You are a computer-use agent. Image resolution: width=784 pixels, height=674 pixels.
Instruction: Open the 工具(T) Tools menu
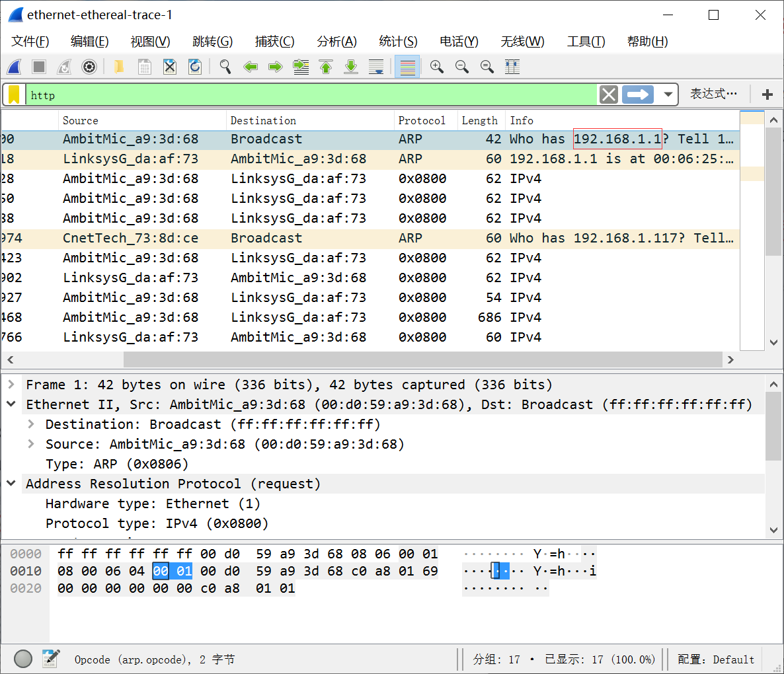point(586,42)
